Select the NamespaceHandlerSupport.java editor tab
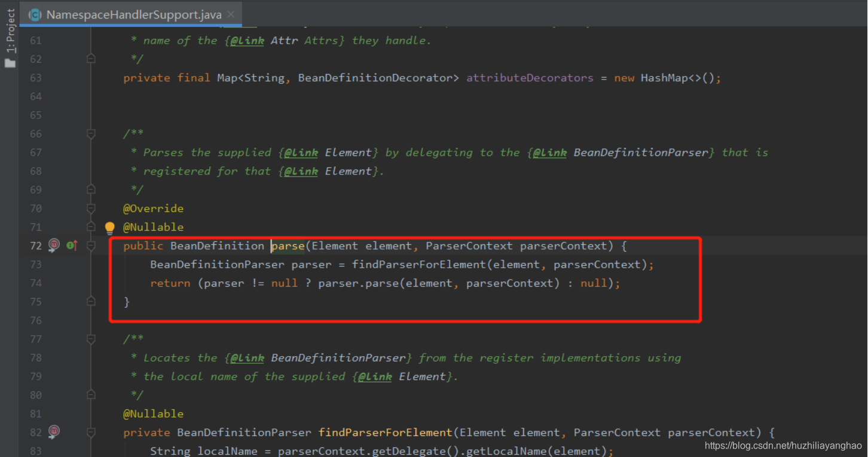The height and width of the screenshot is (457, 868). (x=131, y=14)
